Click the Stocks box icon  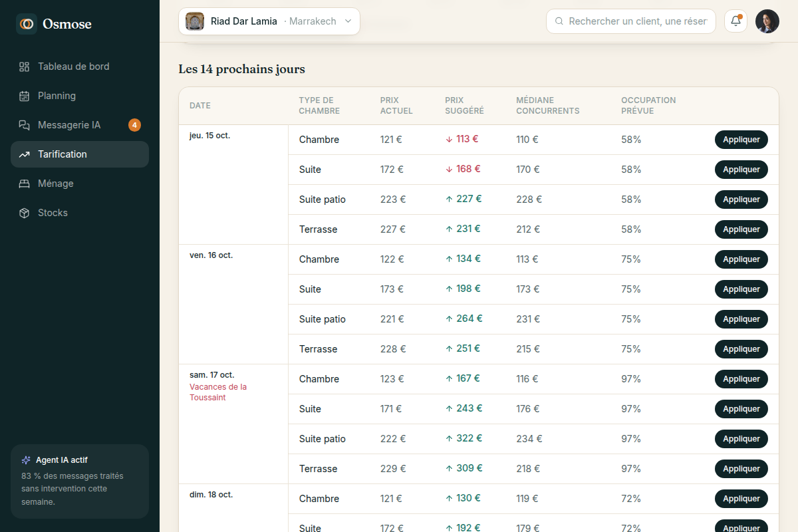pos(25,213)
